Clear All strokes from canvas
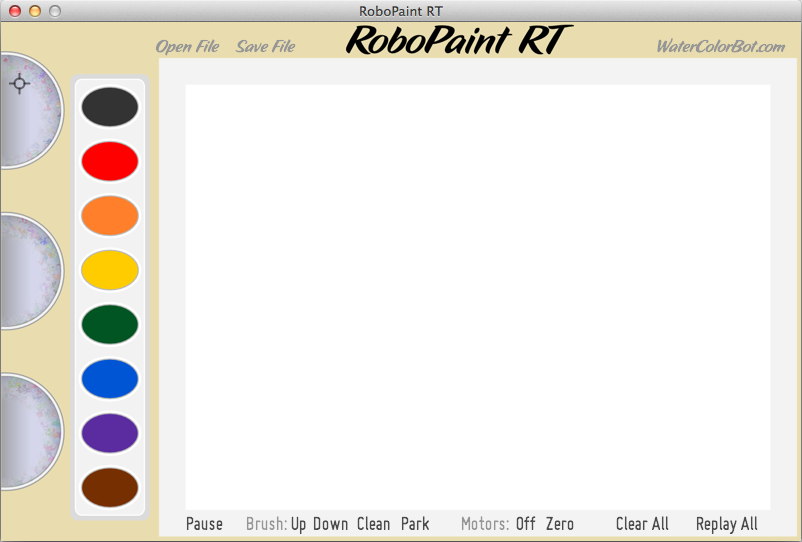The height and width of the screenshot is (542, 802). (642, 524)
